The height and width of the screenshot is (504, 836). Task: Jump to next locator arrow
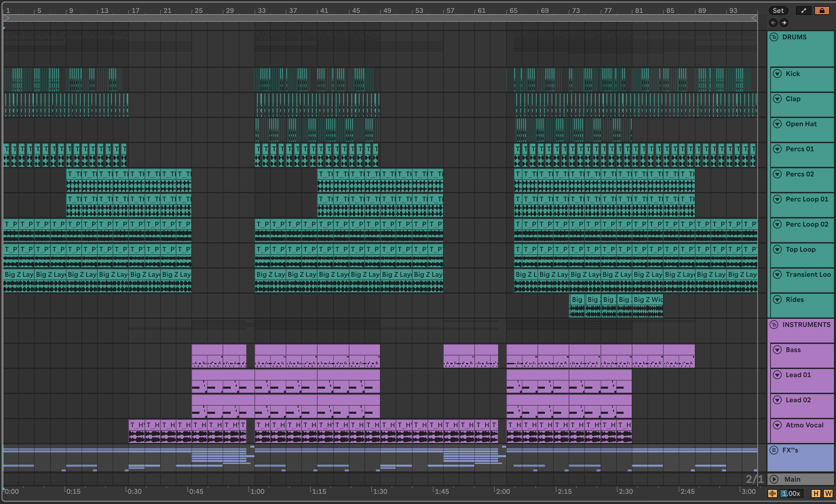coord(784,23)
